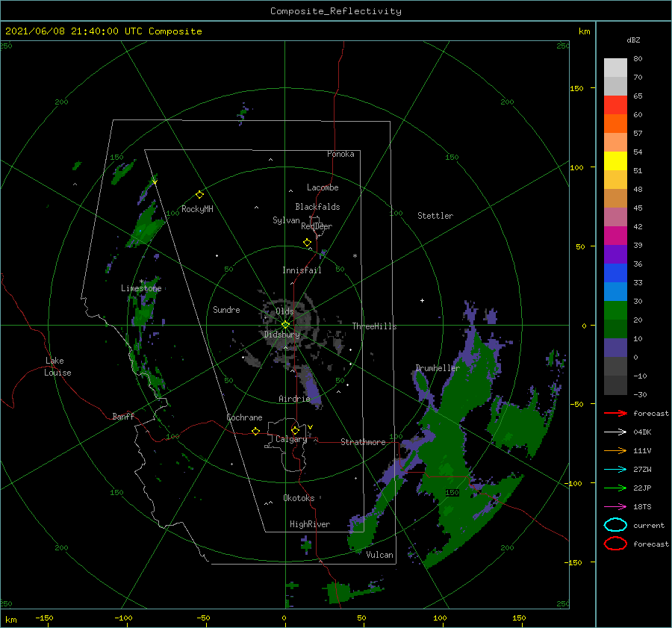
Task: Pick the bright yellow swatch below 54 dBZ
Action: (x=615, y=161)
